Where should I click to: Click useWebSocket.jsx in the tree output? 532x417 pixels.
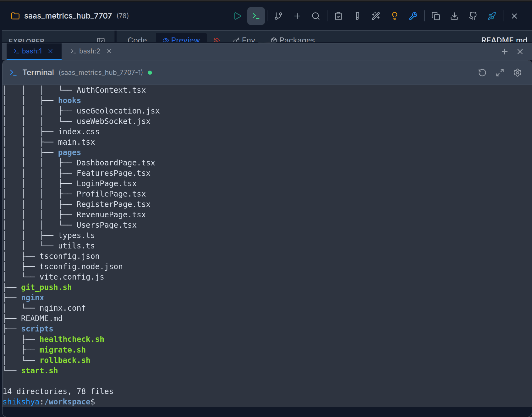click(x=113, y=121)
